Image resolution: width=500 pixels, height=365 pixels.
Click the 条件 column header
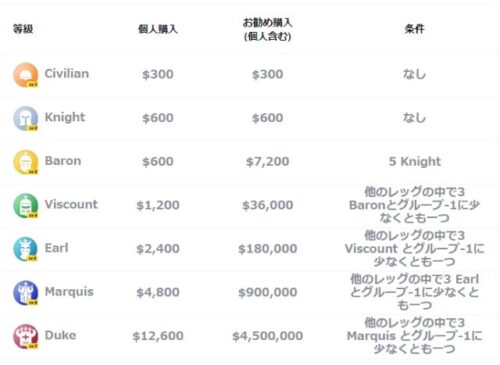pos(414,29)
